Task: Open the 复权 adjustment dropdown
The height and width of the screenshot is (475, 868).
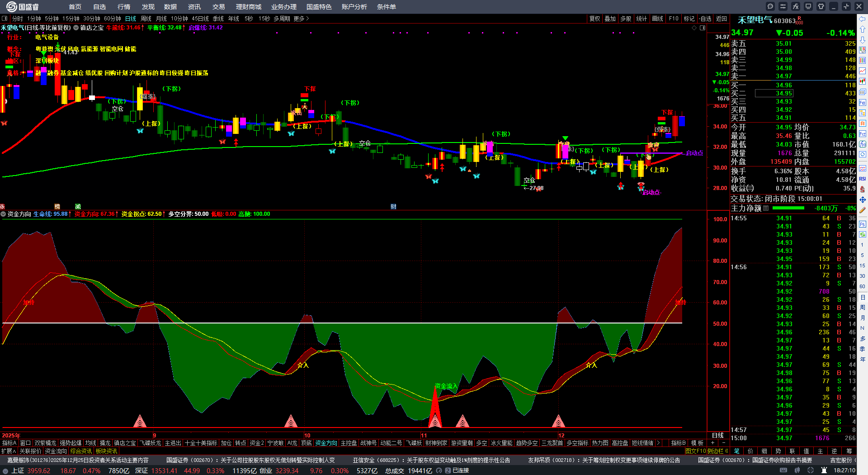Action: click(x=595, y=19)
